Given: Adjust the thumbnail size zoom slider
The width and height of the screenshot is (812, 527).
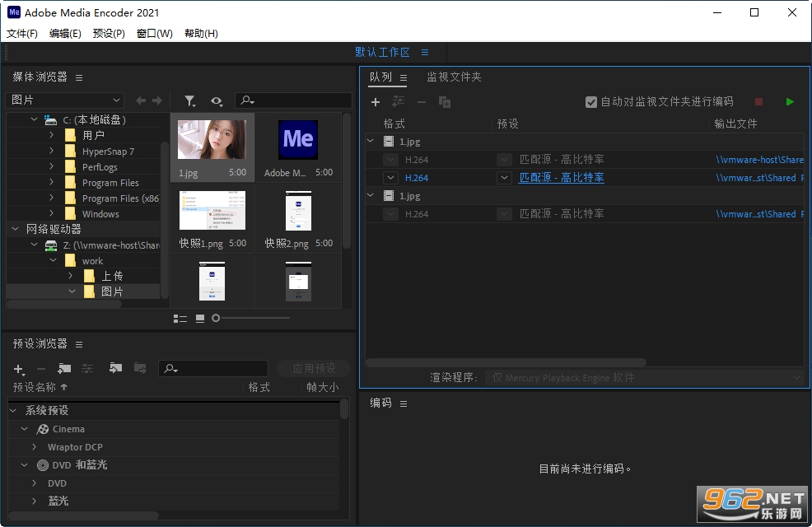Looking at the screenshot, I should [216, 318].
